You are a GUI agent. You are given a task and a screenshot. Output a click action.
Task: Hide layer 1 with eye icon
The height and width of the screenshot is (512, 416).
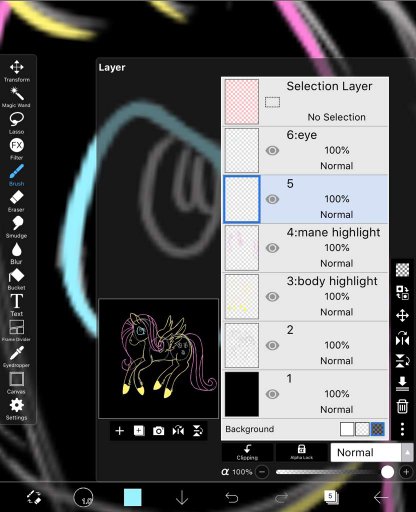(272, 394)
